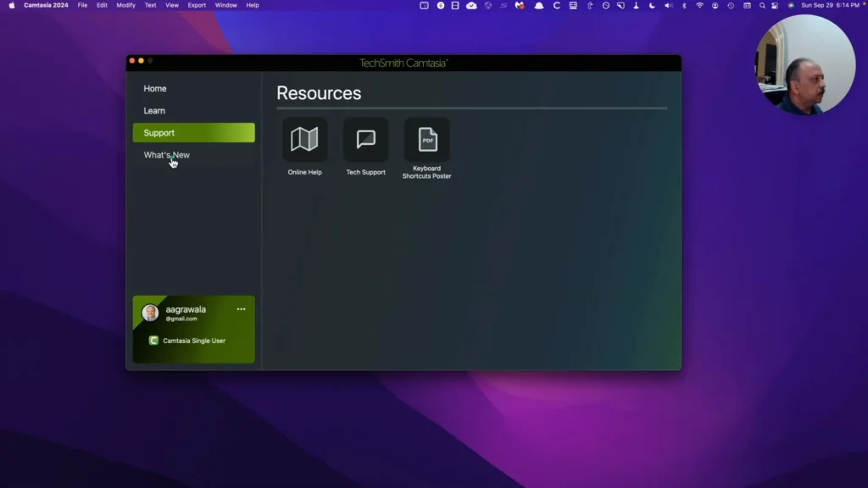868x488 pixels.
Task: Open the Edit menu
Action: pyautogui.click(x=102, y=5)
